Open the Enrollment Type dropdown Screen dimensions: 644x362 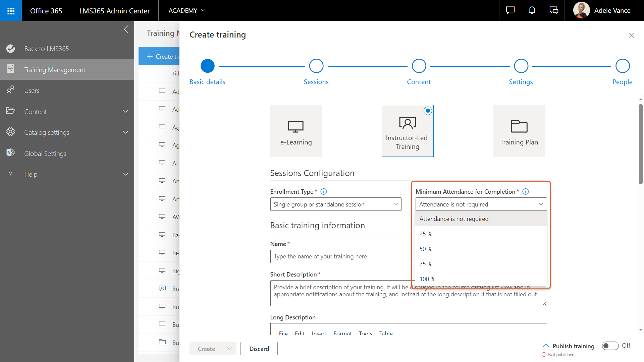coord(335,204)
